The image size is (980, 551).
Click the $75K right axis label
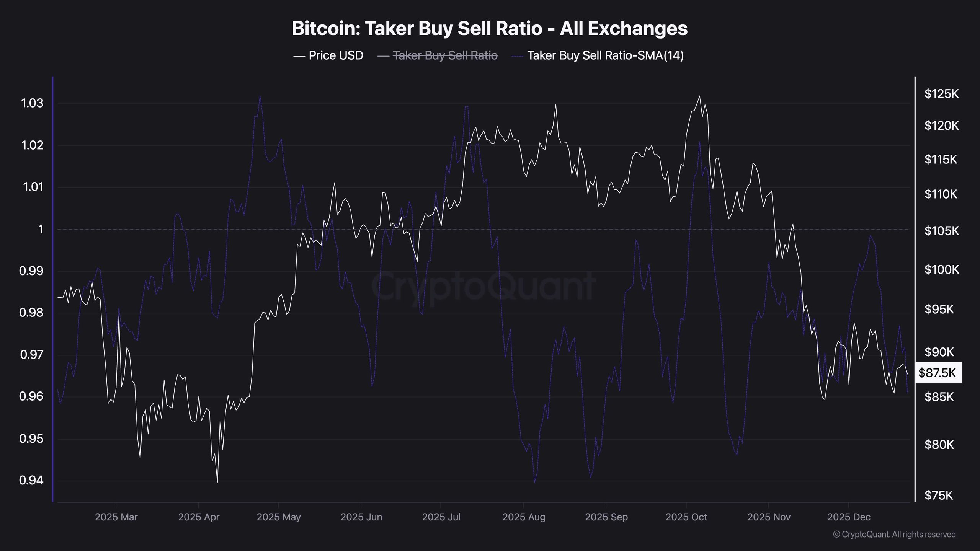click(x=938, y=496)
